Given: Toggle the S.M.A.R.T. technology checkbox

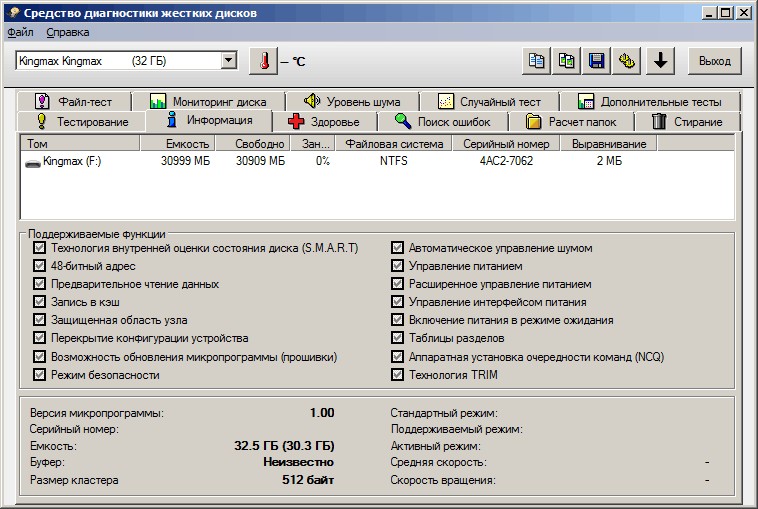Looking at the screenshot, I should (40, 248).
